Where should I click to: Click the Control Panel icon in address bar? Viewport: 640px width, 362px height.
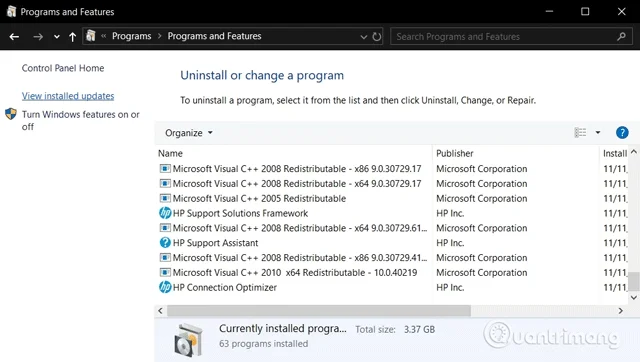91,36
